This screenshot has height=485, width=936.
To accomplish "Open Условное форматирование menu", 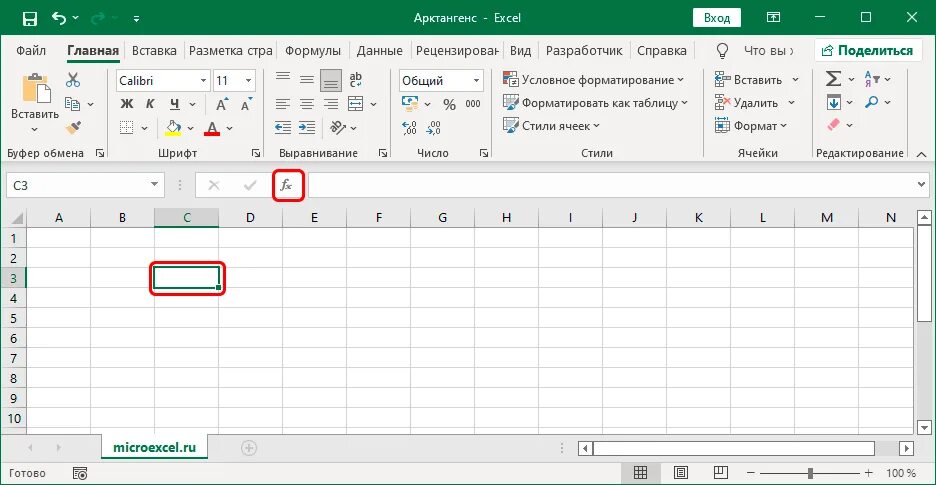I will (593, 79).
